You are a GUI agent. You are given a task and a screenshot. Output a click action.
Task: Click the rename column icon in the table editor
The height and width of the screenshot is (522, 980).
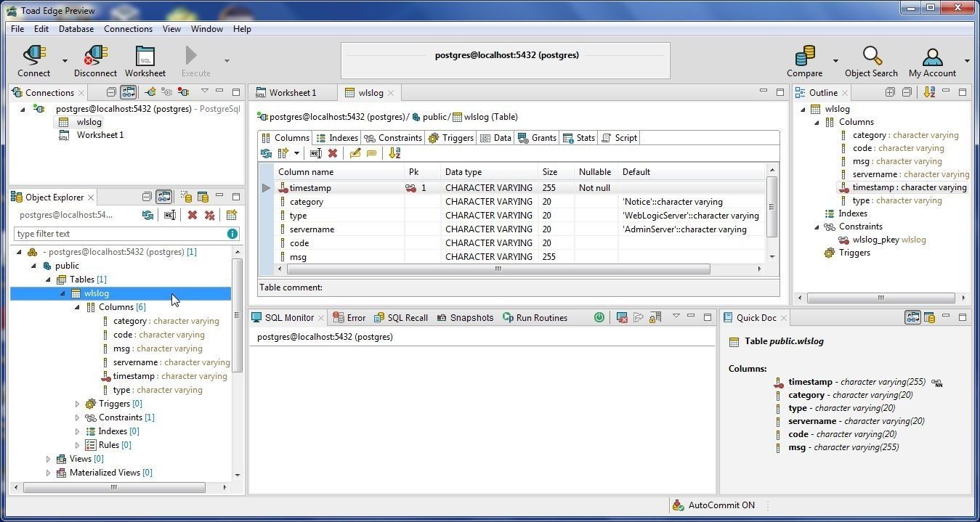coord(315,153)
